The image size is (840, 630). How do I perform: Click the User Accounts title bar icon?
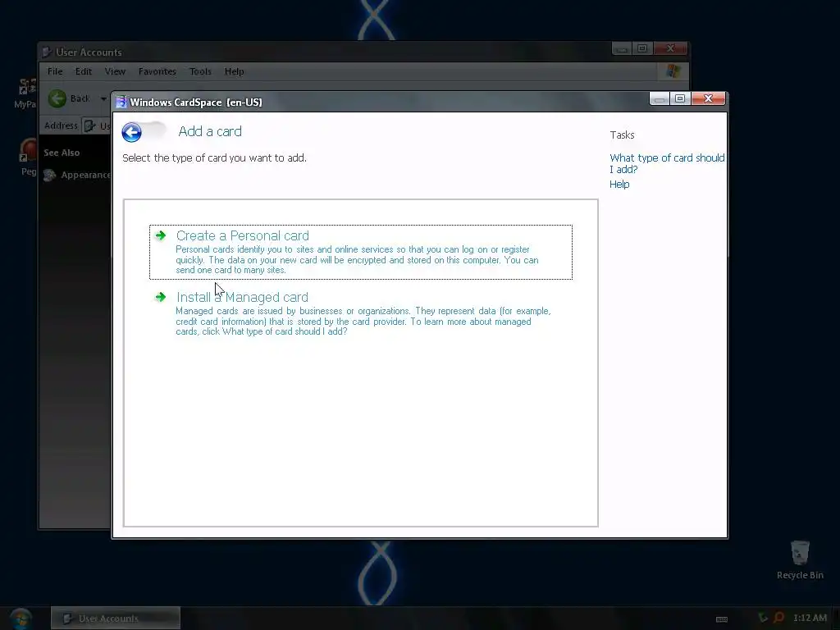point(47,52)
